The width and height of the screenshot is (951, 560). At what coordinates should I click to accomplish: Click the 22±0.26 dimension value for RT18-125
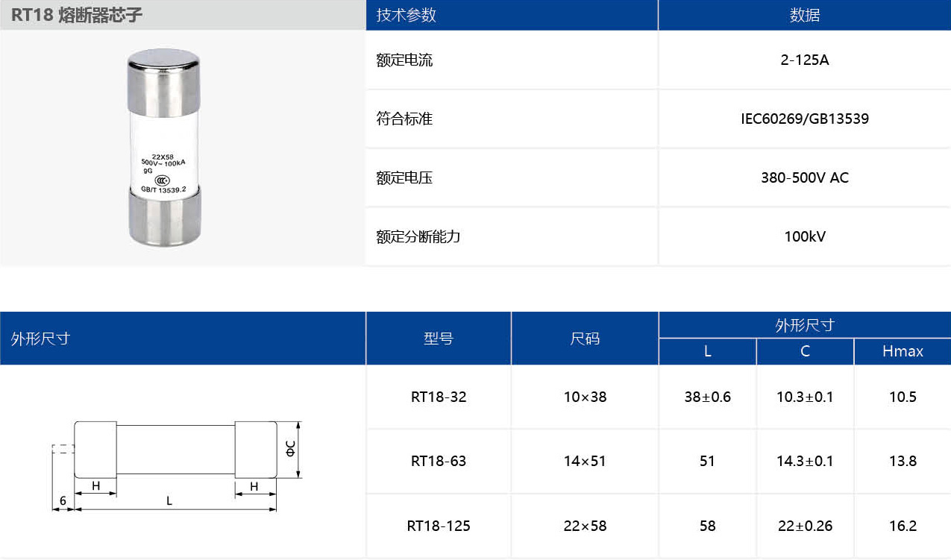[x=804, y=525]
